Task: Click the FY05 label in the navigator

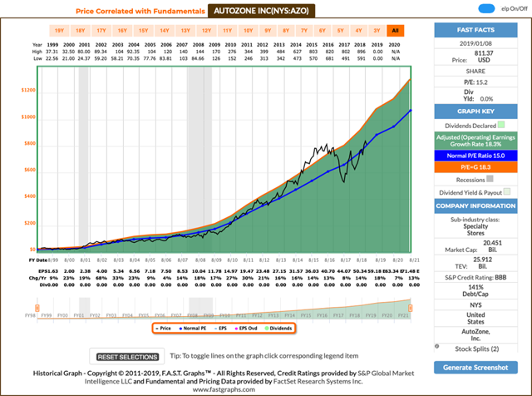Action: pos(144,315)
